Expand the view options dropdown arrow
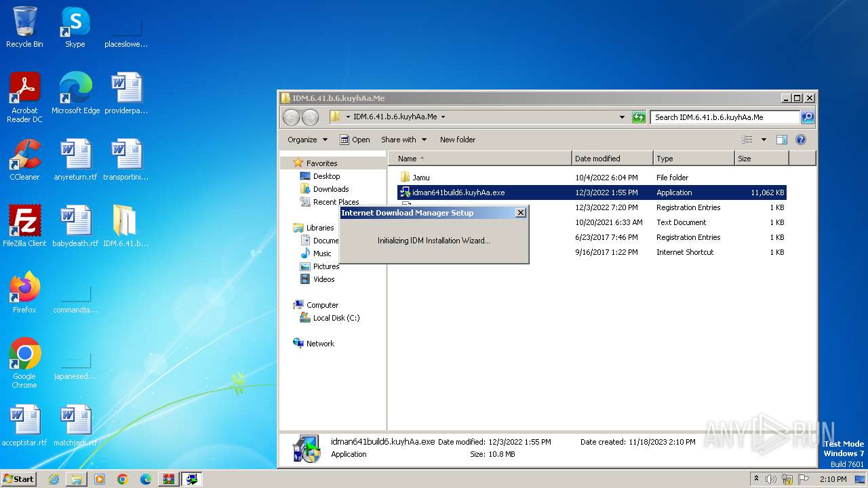The width and height of the screenshot is (868, 488). [x=764, y=140]
